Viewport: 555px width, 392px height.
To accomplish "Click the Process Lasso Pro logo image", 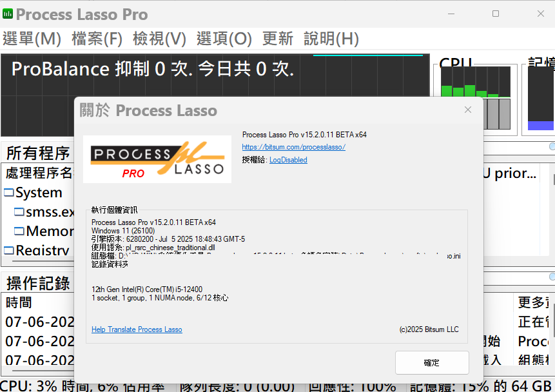I will tap(157, 159).
